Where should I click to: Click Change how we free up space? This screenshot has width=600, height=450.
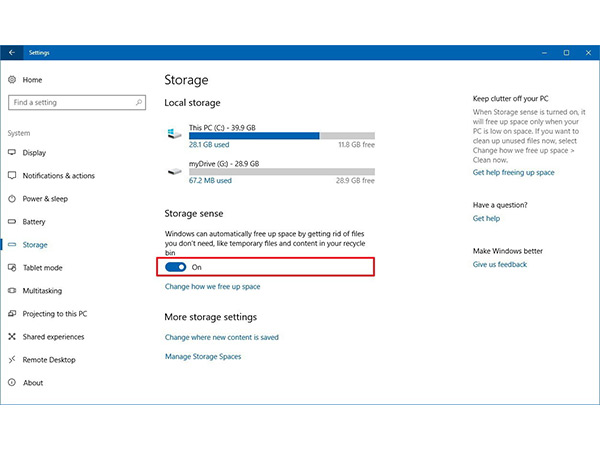212,287
